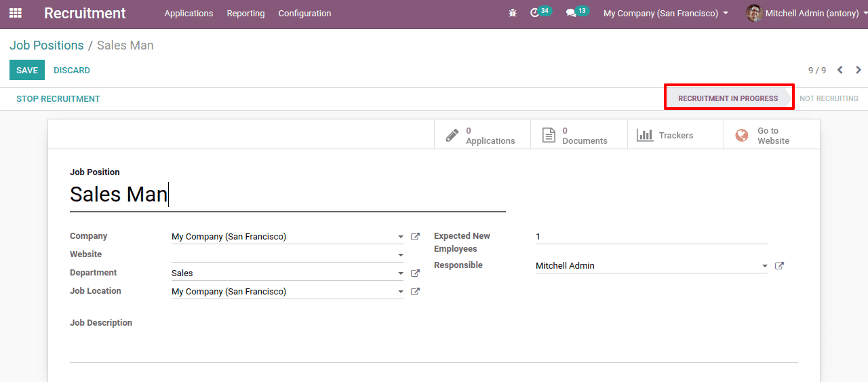Image resolution: width=868 pixels, height=382 pixels.
Task: Click the Save button
Action: (x=27, y=70)
